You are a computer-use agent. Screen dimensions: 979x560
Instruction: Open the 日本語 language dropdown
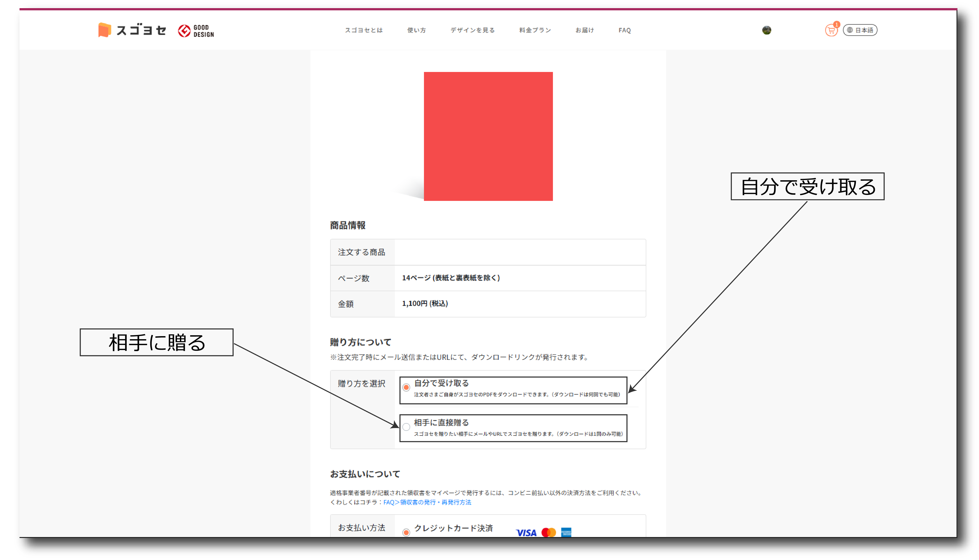click(864, 30)
